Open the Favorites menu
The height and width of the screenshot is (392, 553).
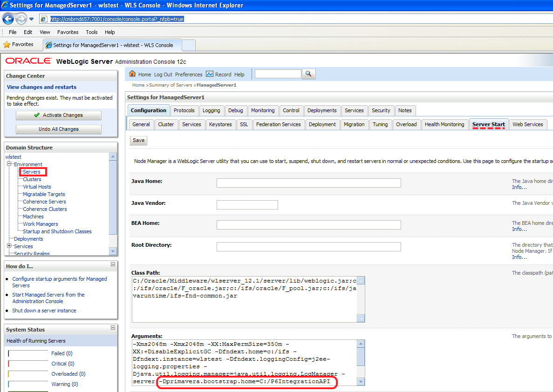pos(68,32)
